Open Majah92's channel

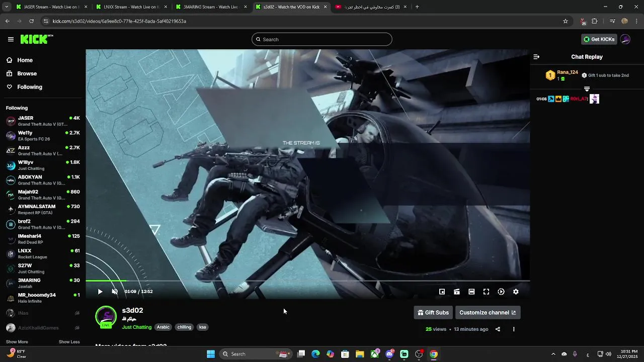[x=43, y=195]
